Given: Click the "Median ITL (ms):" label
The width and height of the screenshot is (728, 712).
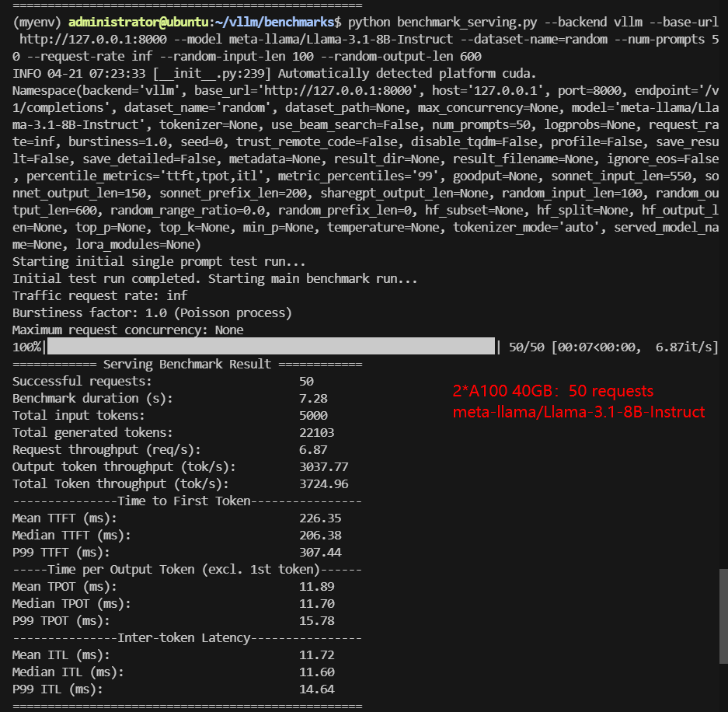Looking at the screenshot, I should [68, 672].
